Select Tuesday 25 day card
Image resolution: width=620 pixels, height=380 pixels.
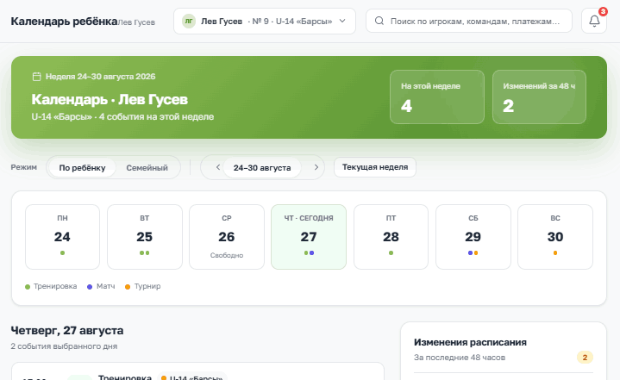[x=145, y=237]
